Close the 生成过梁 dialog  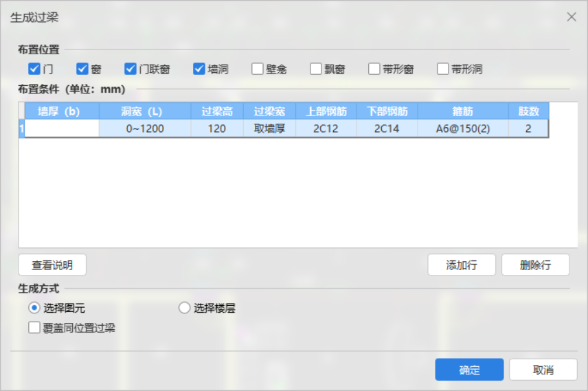572,17
